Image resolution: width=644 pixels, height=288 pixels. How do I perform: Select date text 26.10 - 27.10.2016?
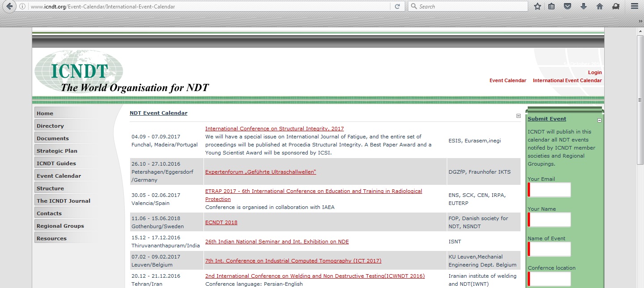pos(156,164)
